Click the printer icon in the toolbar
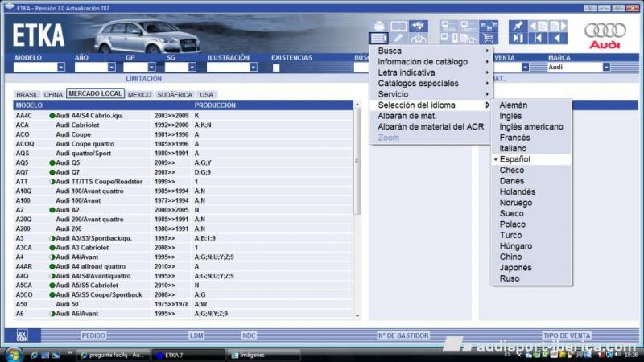The image size is (644, 362). point(379,27)
